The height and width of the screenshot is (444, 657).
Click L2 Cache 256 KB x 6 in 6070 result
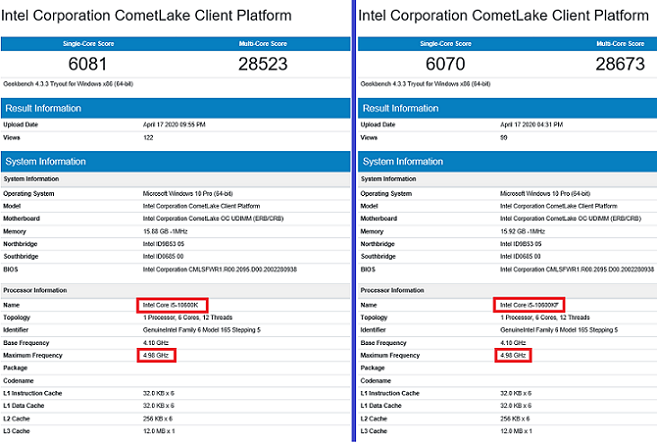click(x=515, y=418)
